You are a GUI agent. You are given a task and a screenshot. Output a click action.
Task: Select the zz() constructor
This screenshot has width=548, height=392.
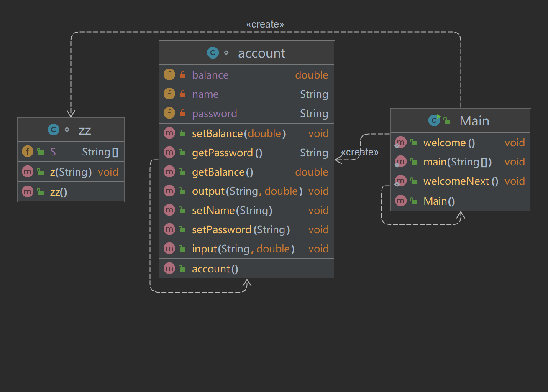tap(59, 192)
